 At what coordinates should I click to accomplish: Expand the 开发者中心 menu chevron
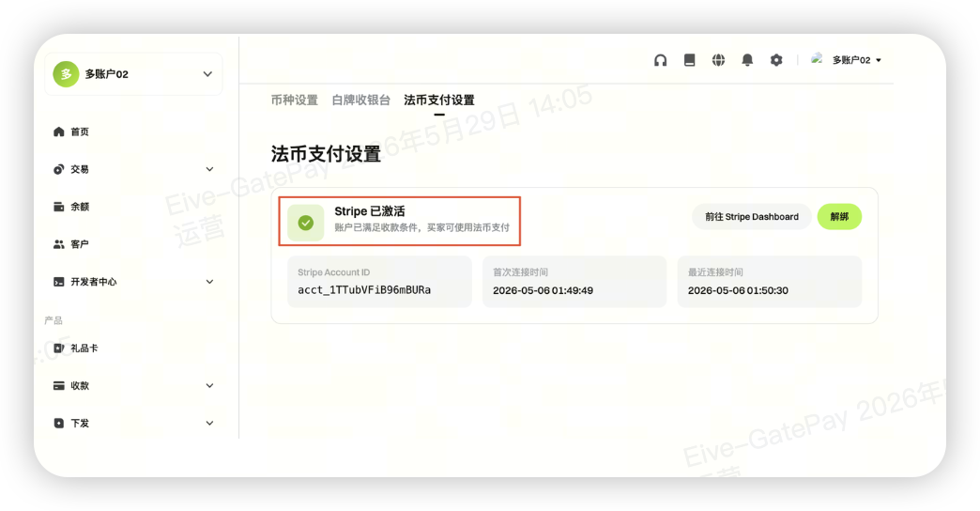tap(209, 282)
